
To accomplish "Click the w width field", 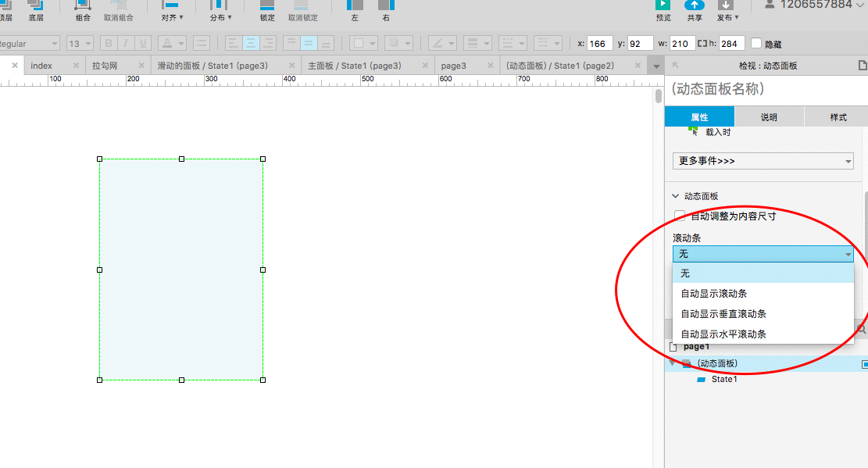I will [x=682, y=43].
